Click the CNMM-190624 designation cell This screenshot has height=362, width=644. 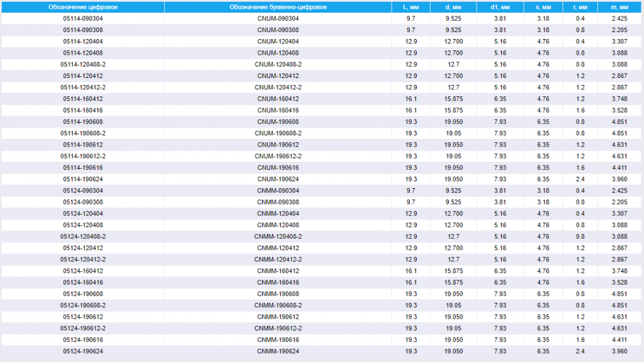[278, 351]
